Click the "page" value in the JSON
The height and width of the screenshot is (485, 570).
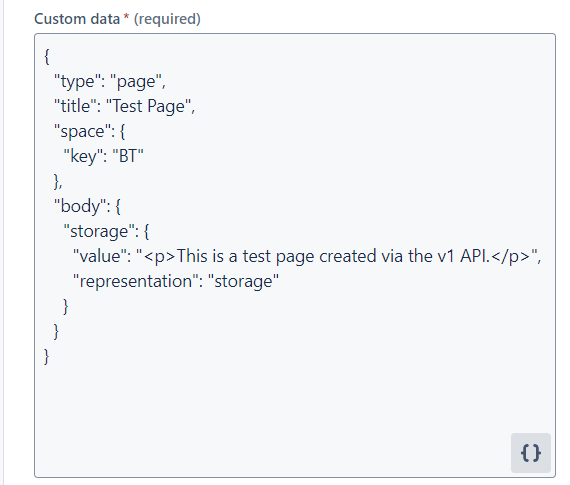click(136, 81)
